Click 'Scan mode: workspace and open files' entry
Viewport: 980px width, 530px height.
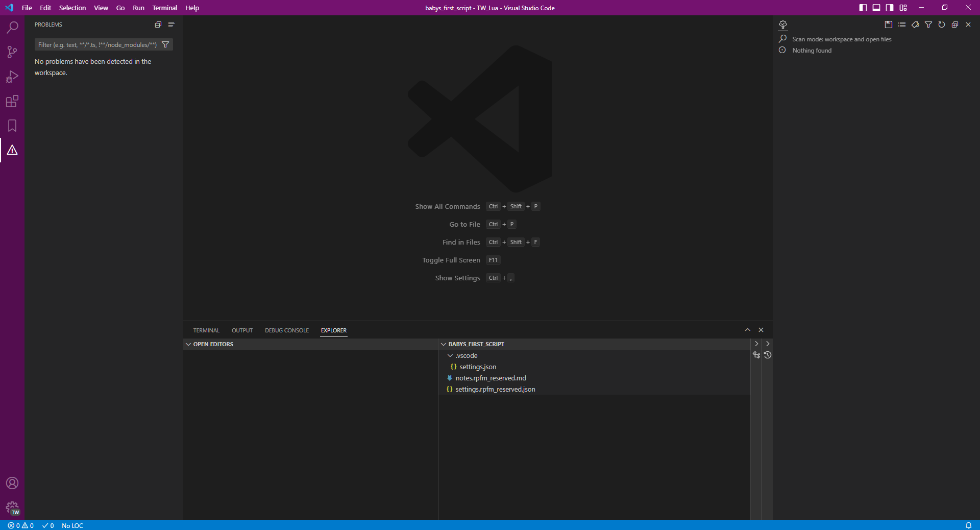pos(842,39)
